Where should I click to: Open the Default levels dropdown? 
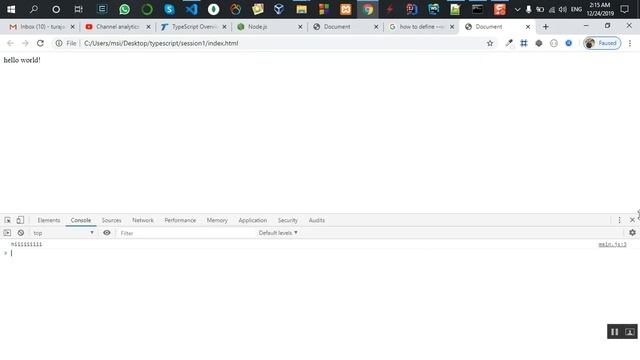[x=278, y=233]
